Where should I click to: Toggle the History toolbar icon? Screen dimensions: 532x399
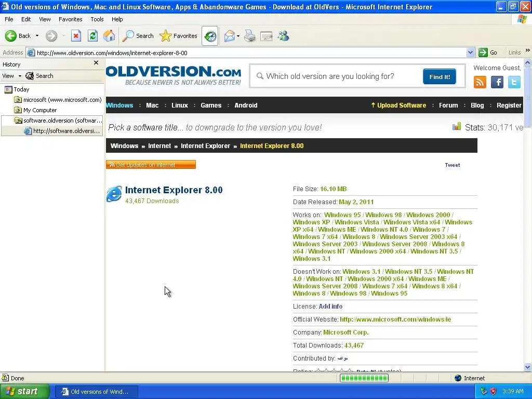(x=210, y=36)
